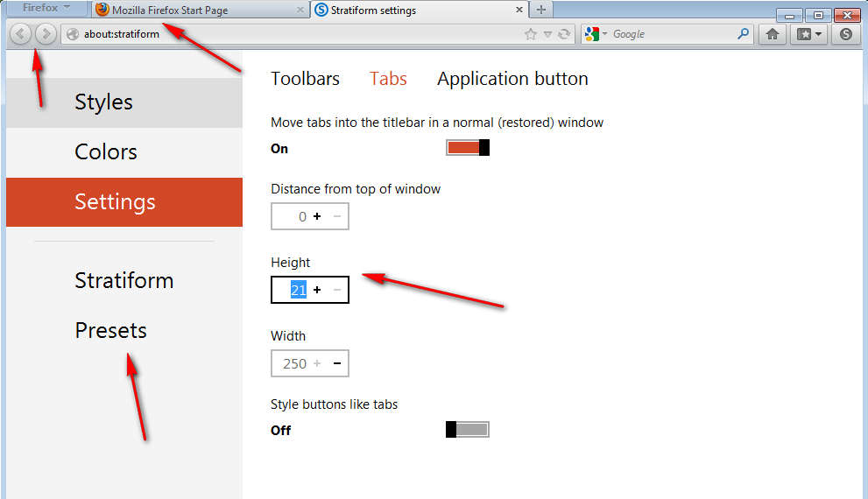Open the Google search engine selector
Image resolution: width=868 pixels, height=499 pixels.
(x=596, y=34)
